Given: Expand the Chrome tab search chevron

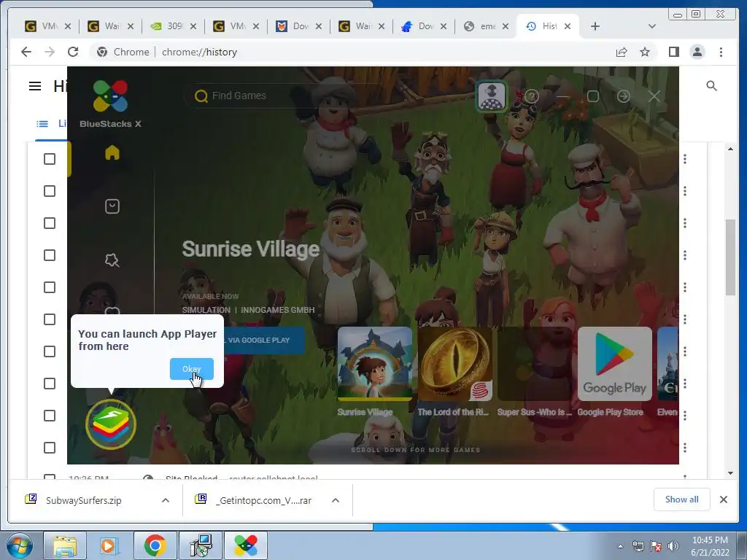Looking at the screenshot, I should (652, 26).
